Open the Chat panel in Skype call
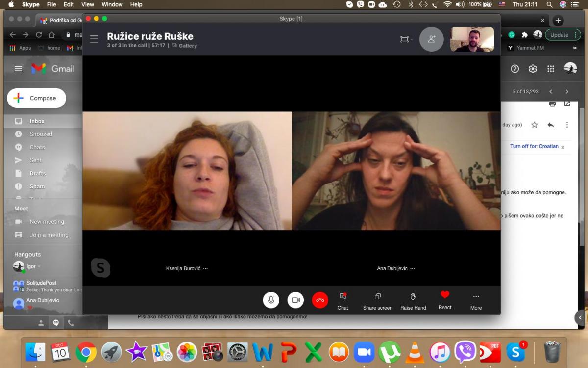 pos(343,301)
